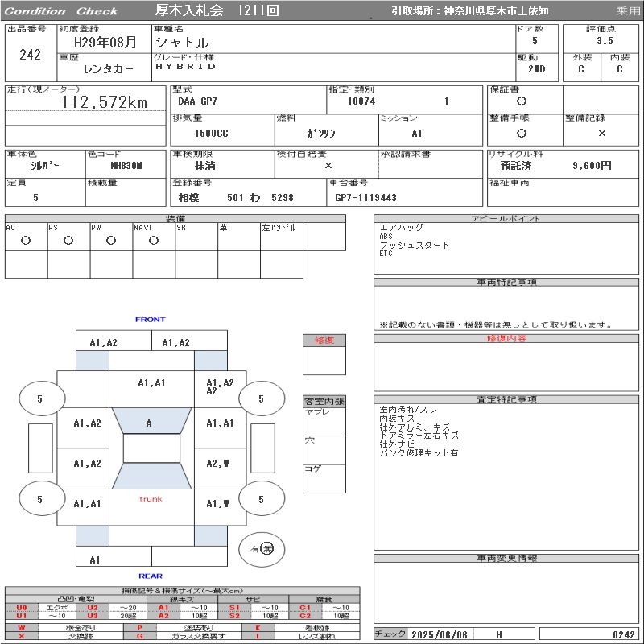Select the 査定特記事項 section header
The image size is (644, 644).
506,399
